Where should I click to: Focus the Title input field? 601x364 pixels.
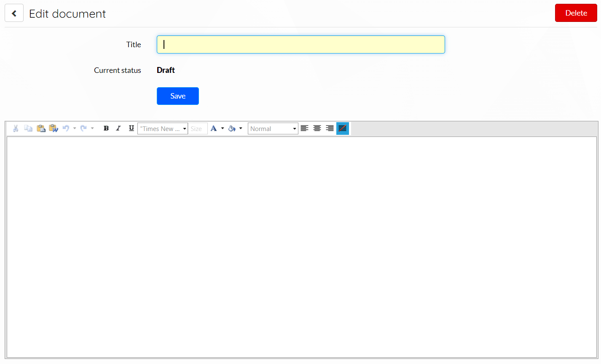(301, 45)
